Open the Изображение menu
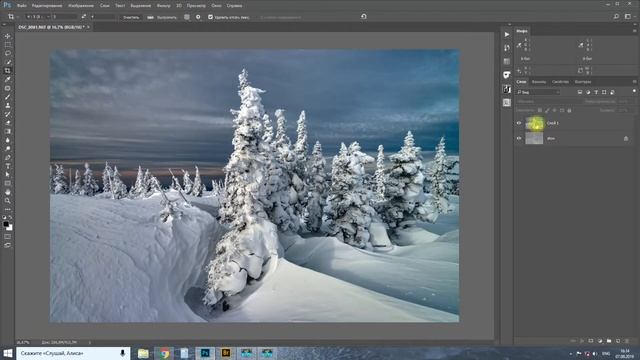640x360 pixels. tap(81, 6)
